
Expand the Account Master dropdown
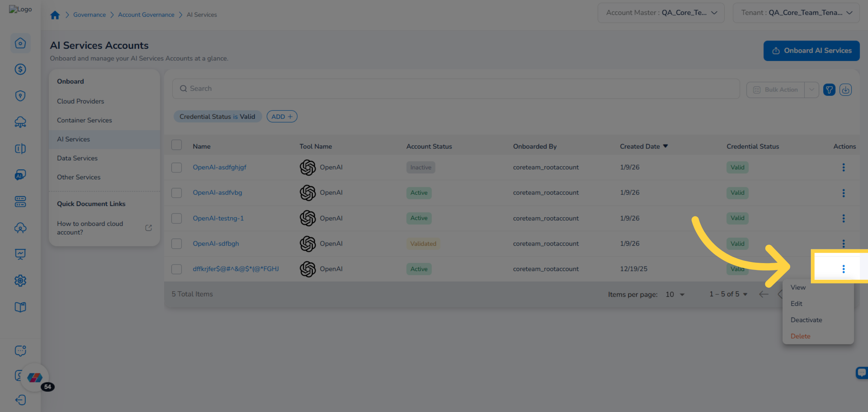coord(661,13)
